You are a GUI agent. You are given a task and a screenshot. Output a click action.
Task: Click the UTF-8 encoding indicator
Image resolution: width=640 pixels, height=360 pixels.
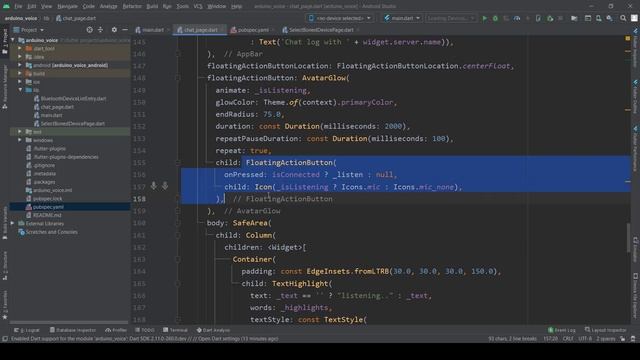click(584, 338)
